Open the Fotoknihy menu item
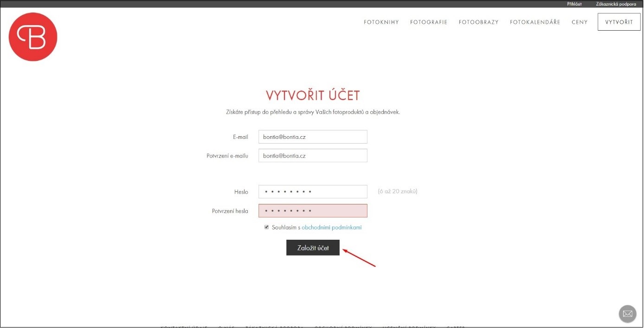Viewport: 644px width, 328px height. (x=381, y=22)
